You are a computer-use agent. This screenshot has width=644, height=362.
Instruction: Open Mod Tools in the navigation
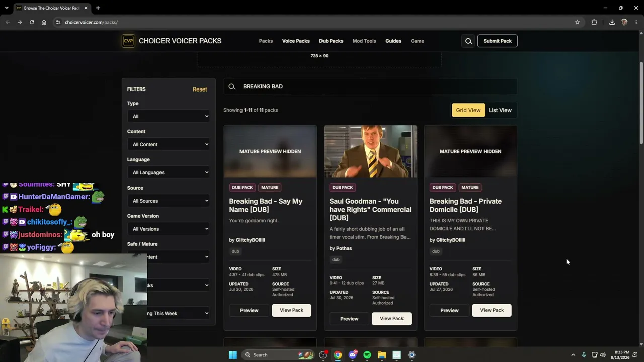point(364,41)
